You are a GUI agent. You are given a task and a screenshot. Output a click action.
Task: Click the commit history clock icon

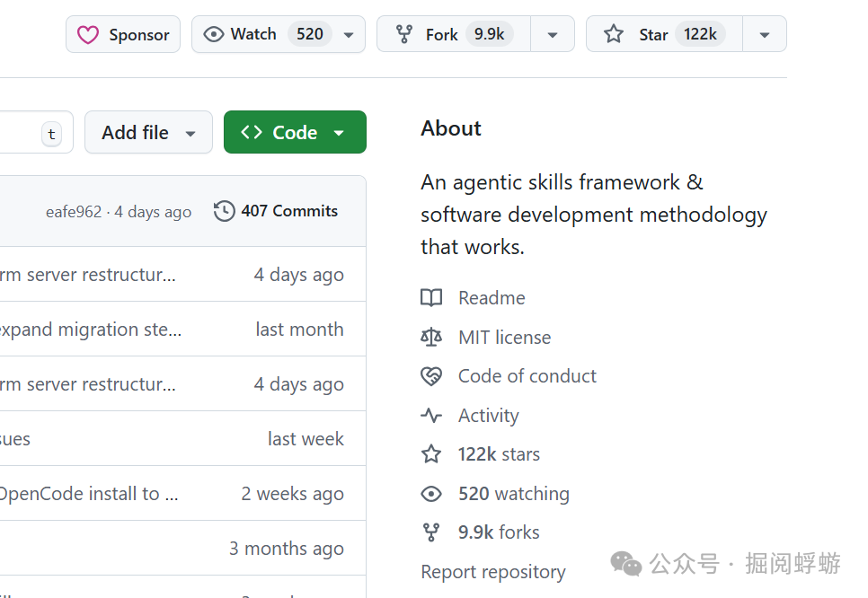click(x=224, y=211)
